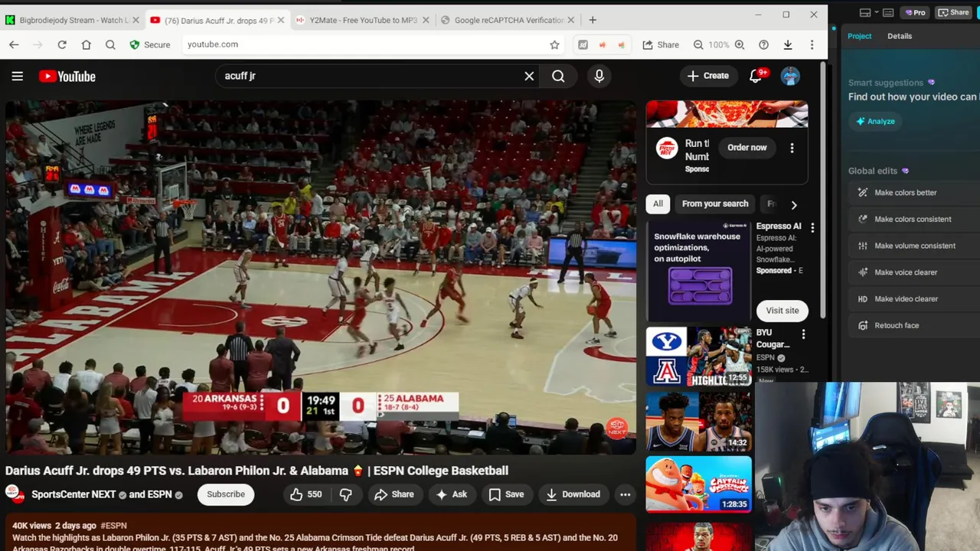The height and width of the screenshot is (551, 980).
Task: Click Visit site on Espresso AI ad
Action: pyautogui.click(x=782, y=311)
